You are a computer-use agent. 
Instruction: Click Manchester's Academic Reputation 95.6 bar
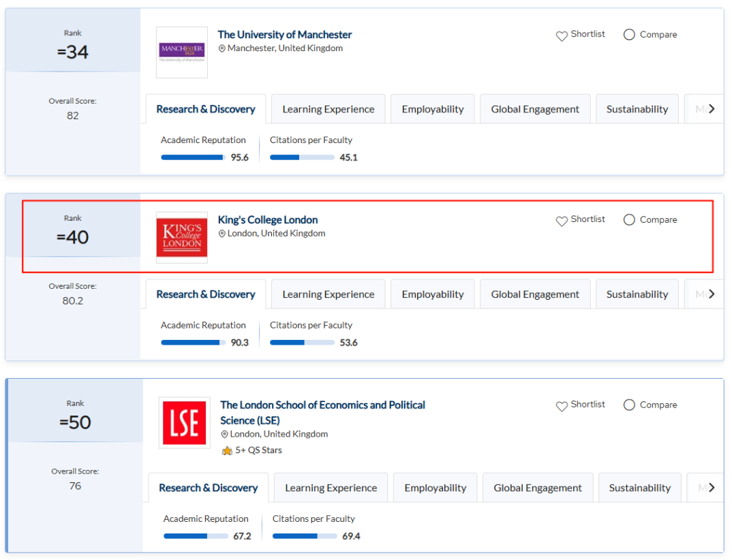194,158
